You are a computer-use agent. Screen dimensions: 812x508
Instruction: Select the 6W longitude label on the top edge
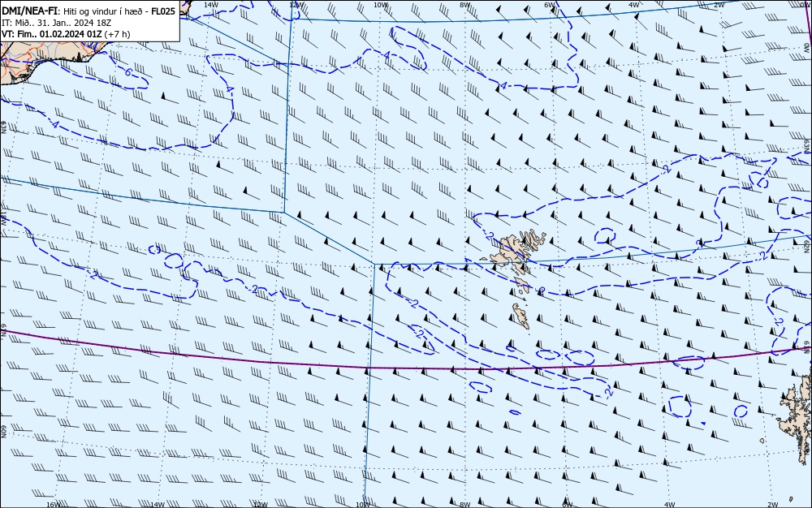(550, 4)
